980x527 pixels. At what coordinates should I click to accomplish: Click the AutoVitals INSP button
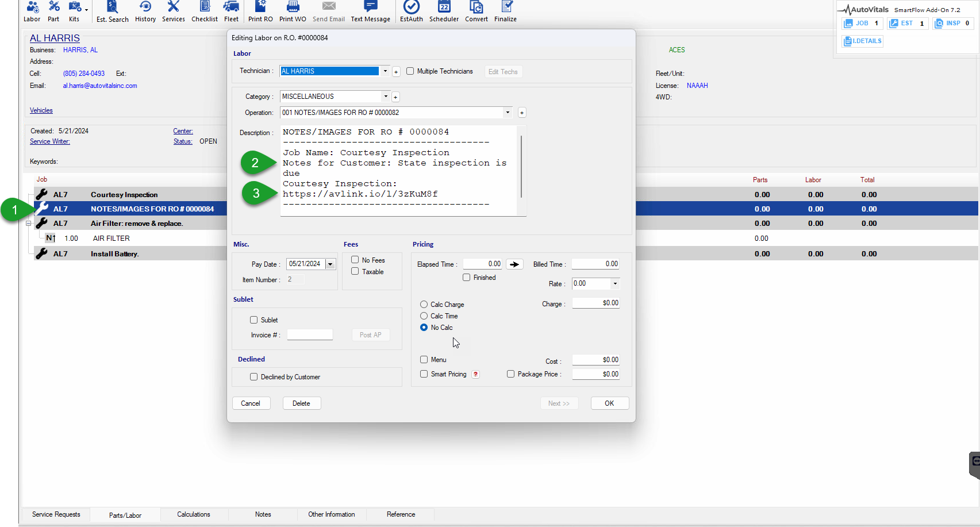pyautogui.click(x=953, y=24)
